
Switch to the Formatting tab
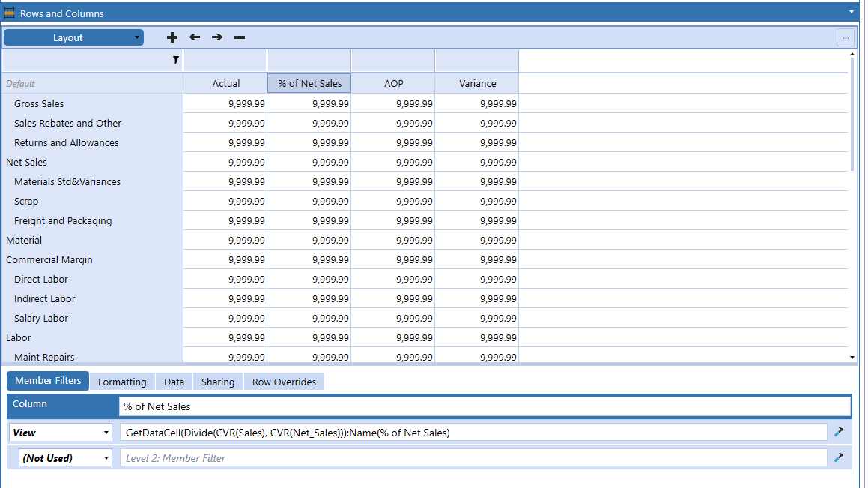point(122,381)
